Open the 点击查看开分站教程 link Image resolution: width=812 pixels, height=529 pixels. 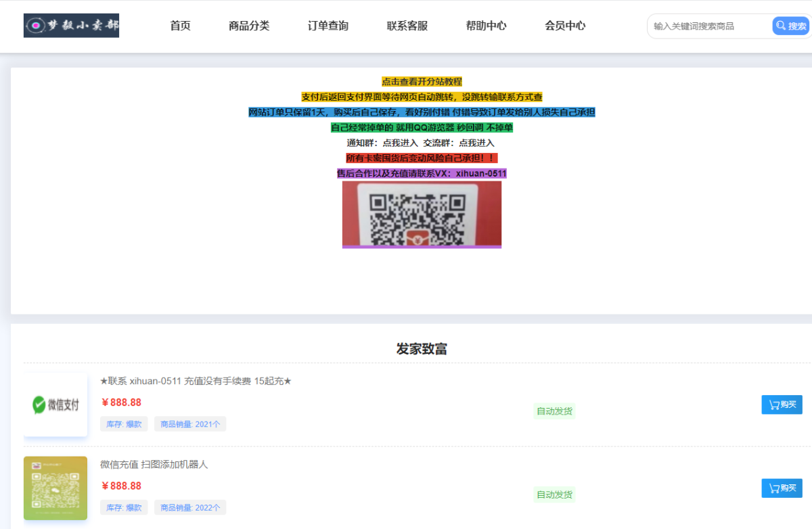(x=422, y=81)
